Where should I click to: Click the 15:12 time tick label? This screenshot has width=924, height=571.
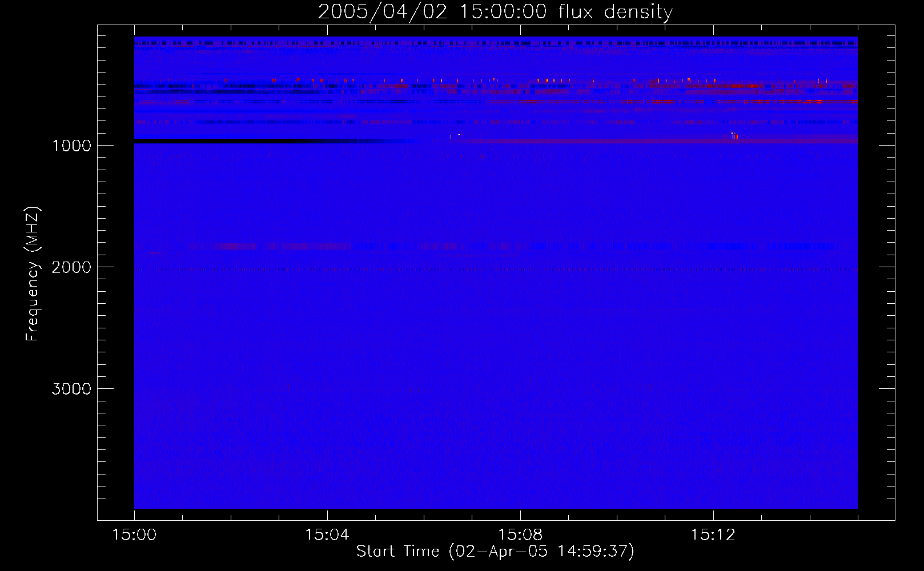(x=713, y=535)
